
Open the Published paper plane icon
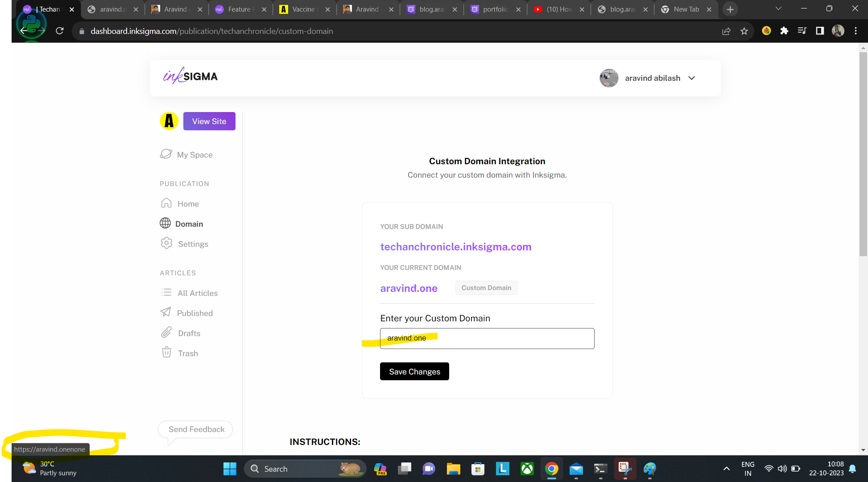166,312
